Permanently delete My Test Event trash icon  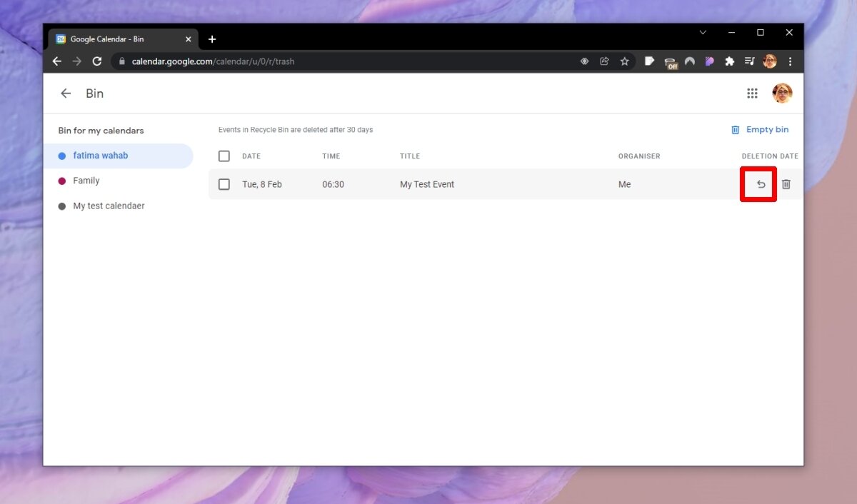[786, 184]
